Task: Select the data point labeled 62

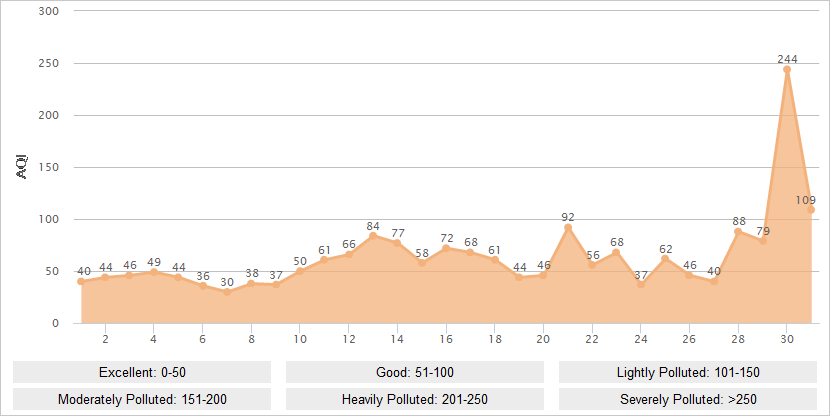Action: 665,259
